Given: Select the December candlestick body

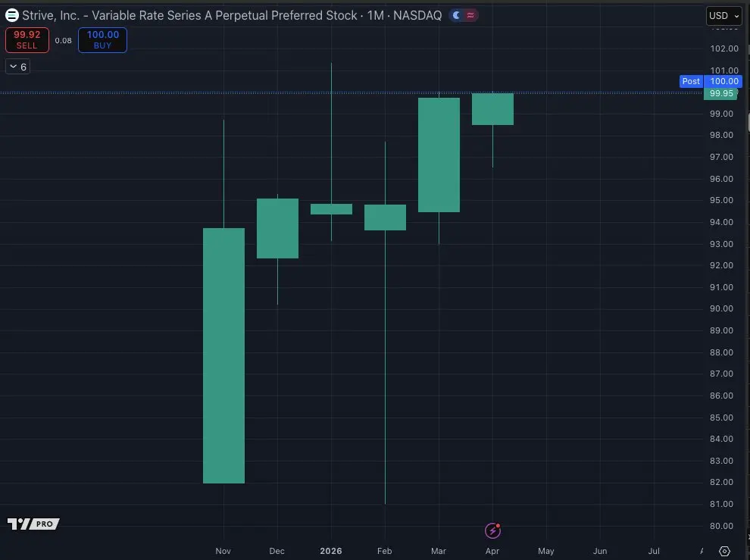Looking at the screenshot, I should point(277,228).
